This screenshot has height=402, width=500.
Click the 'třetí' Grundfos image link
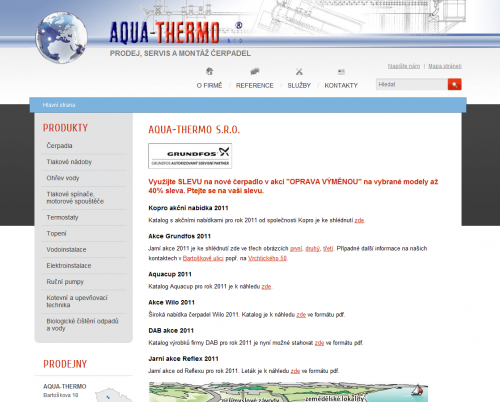click(x=328, y=249)
